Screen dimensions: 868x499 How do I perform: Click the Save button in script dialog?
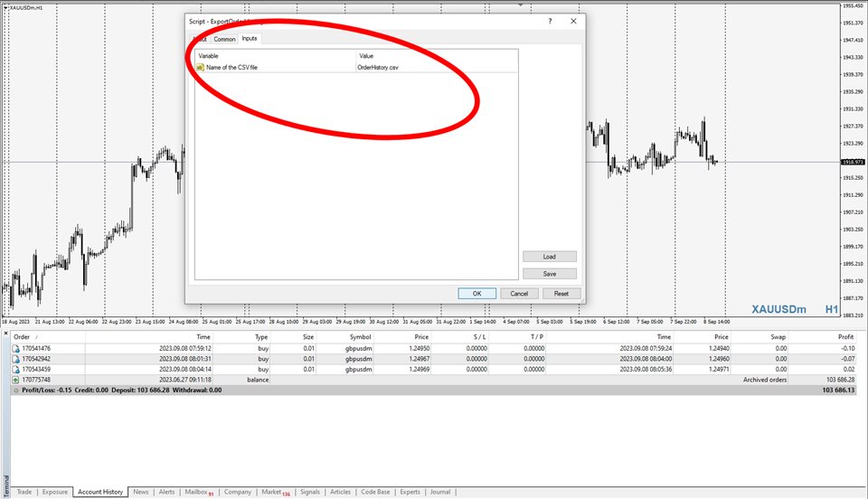(x=549, y=274)
